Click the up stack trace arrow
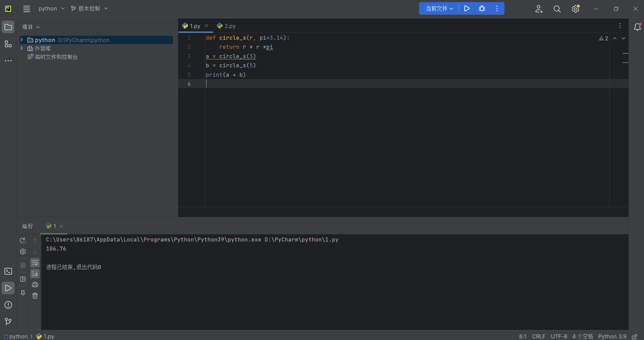The width and height of the screenshot is (644, 340). pyautogui.click(x=35, y=240)
